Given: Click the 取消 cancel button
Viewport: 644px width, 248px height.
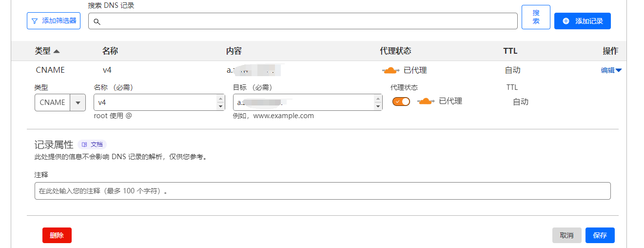Looking at the screenshot, I should click(x=566, y=235).
